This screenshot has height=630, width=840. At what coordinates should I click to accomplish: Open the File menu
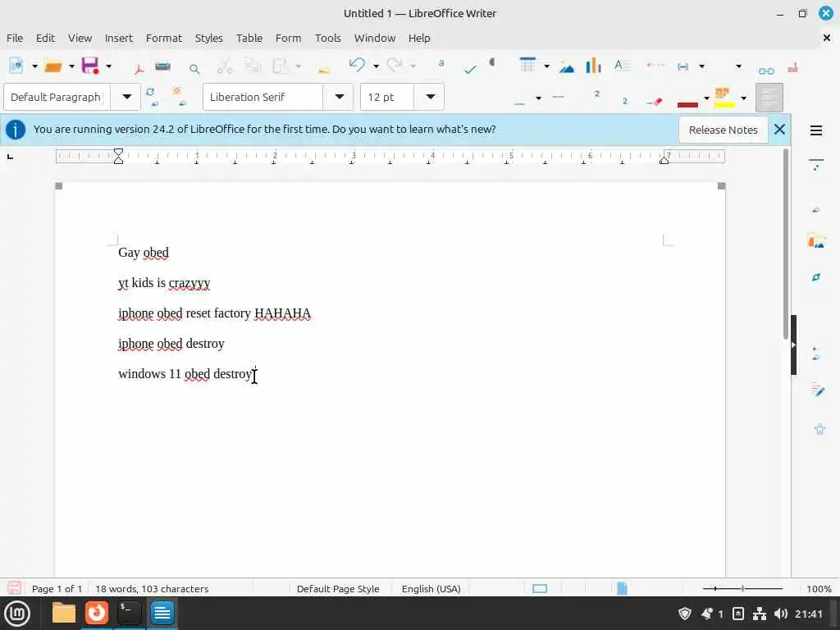pos(15,38)
